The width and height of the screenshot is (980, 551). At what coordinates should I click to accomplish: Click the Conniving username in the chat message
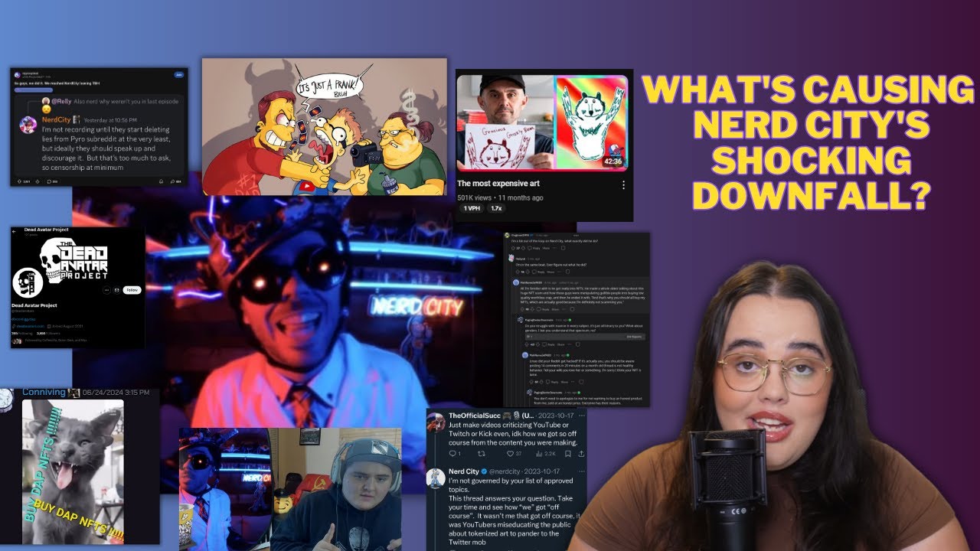coord(44,392)
